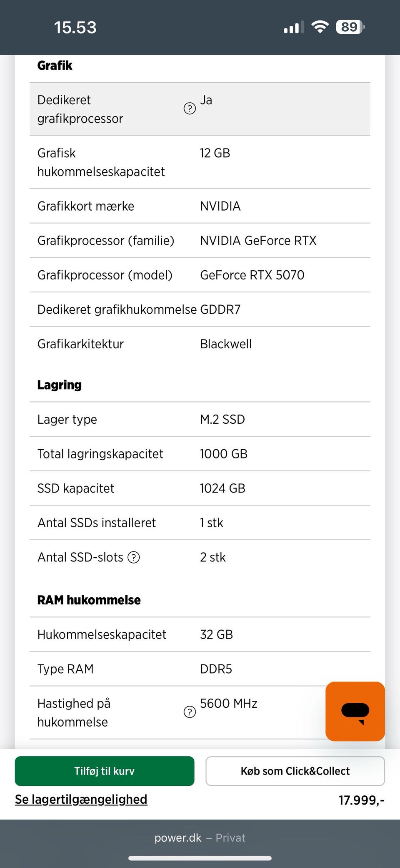Screen dimensions: 400x868
Task: Tap the 15.53 clock in status bar
Action: (x=75, y=28)
